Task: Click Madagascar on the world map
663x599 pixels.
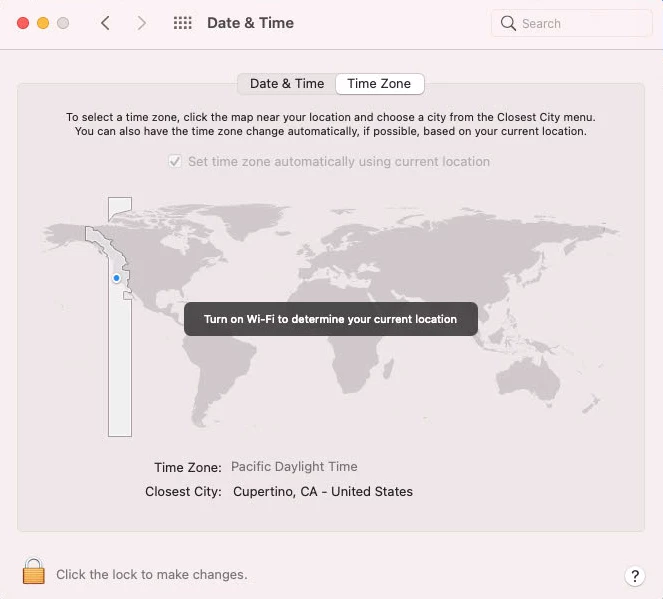Action: coord(388,369)
